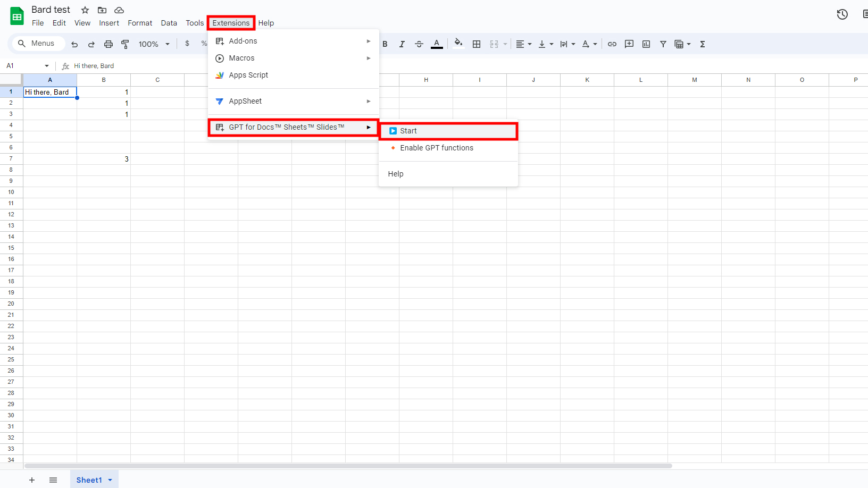This screenshot has height=488, width=868.
Task: Add a new sheet
Action: tap(32, 480)
